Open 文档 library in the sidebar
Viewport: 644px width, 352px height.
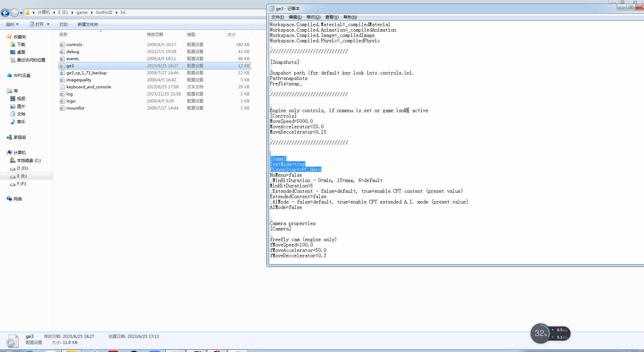pyautogui.click(x=21, y=114)
